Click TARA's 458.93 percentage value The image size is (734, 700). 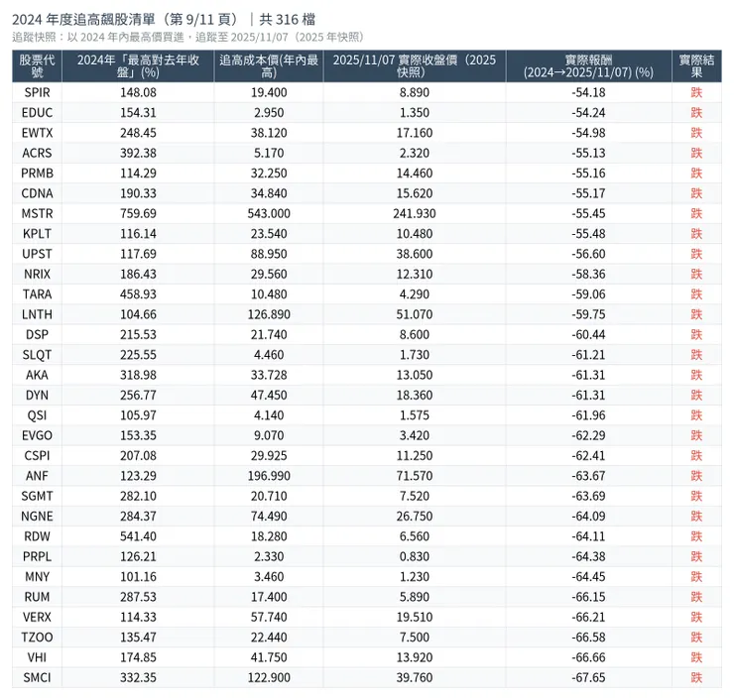[x=138, y=294]
